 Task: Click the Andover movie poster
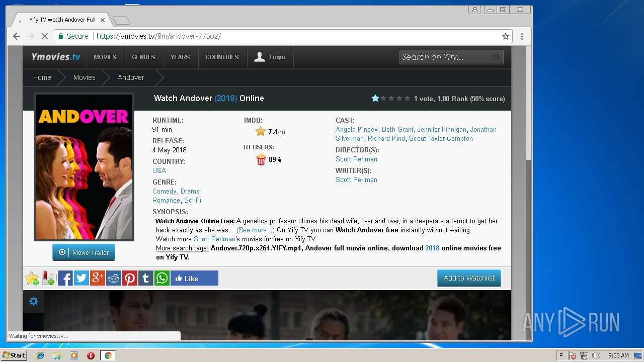[84, 167]
